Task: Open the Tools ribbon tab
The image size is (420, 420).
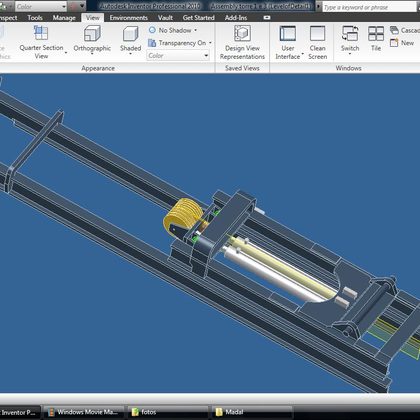Action: tap(35, 18)
